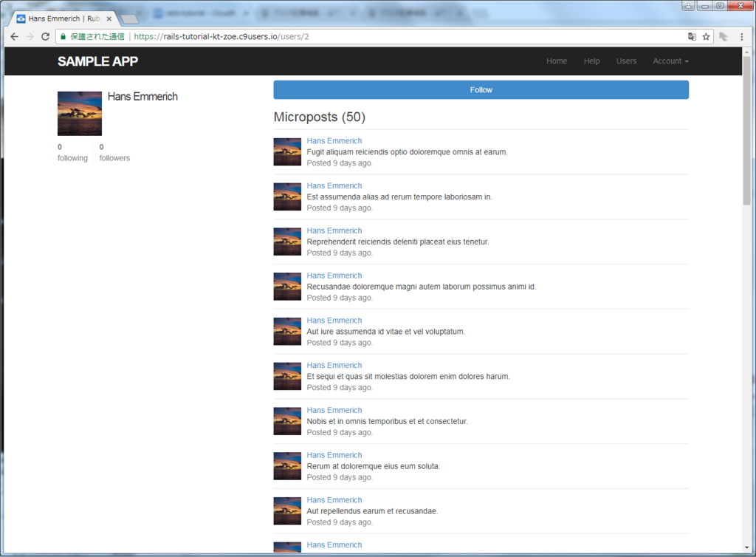Click text 'Aut iure assumenda id vitae et vel voluptatum.'
This screenshot has height=557, width=756.
click(385, 331)
